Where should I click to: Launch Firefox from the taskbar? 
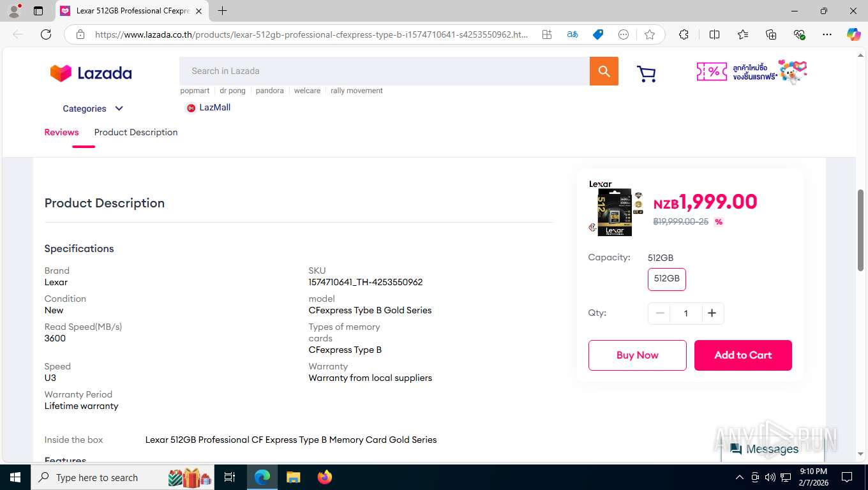coord(325,477)
